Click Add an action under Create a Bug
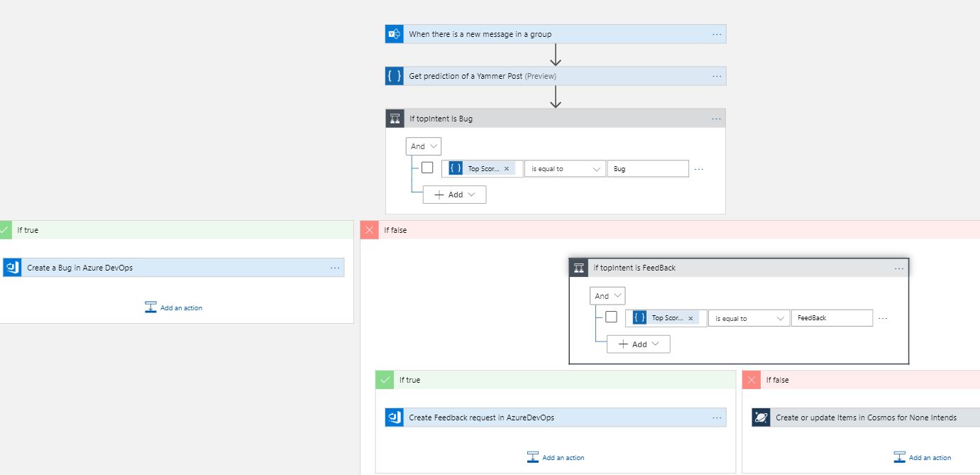This screenshot has height=475, width=980. tap(174, 307)
